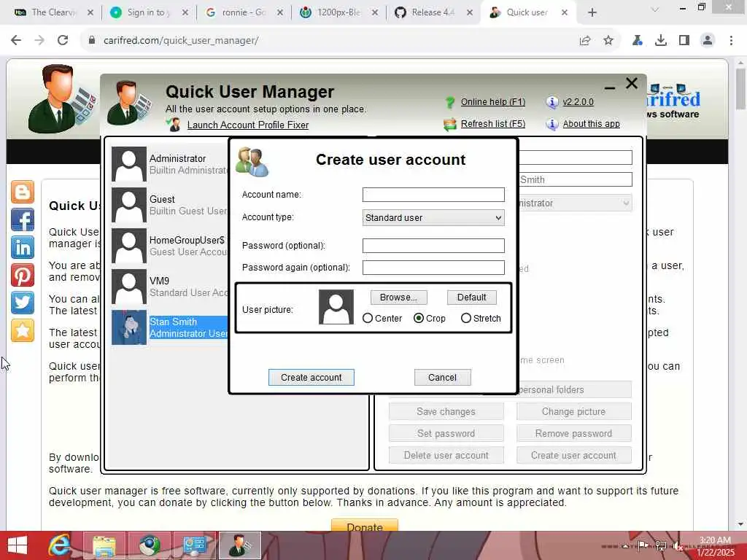Open Chrome Labs flask icon
Screen dimensions: 747x560
click(x=638, y=41)
